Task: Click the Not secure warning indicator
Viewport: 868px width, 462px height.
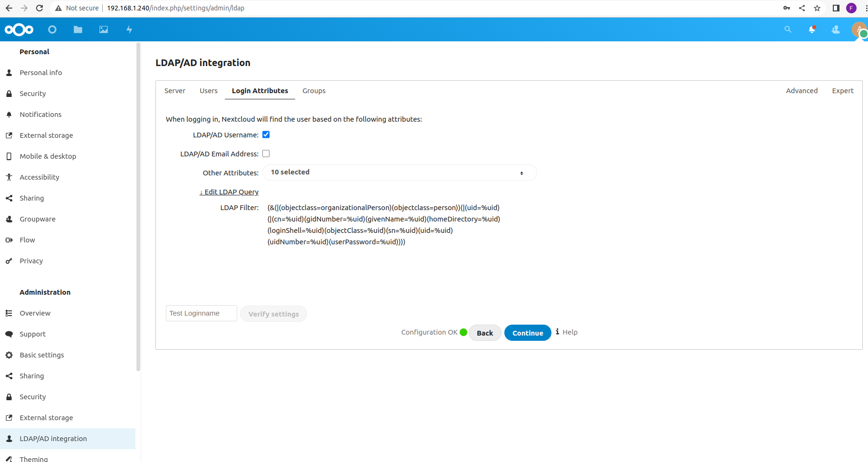Action: 77,8
